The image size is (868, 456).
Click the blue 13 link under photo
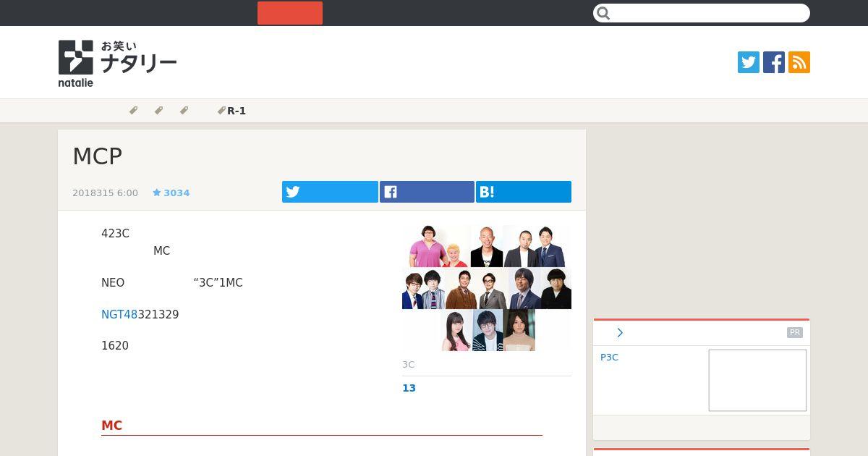point(409,388)
